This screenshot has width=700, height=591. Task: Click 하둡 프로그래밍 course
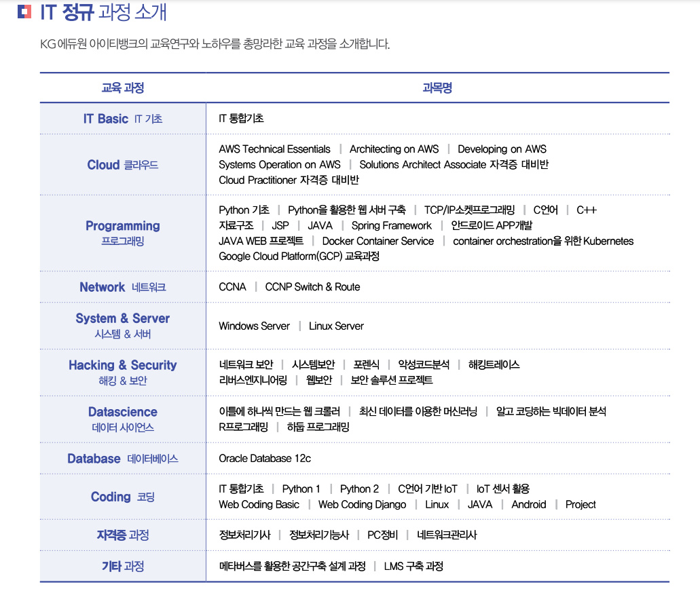pos(318,427)
